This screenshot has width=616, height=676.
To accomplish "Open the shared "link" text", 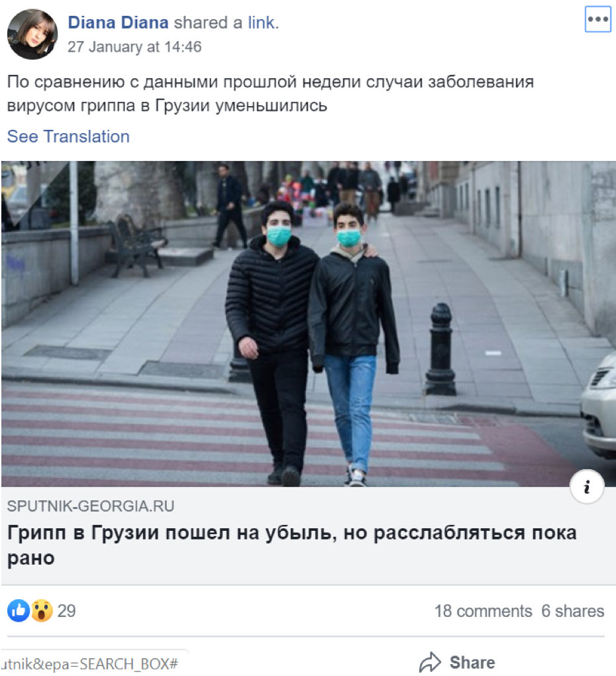I will point(261,23).
